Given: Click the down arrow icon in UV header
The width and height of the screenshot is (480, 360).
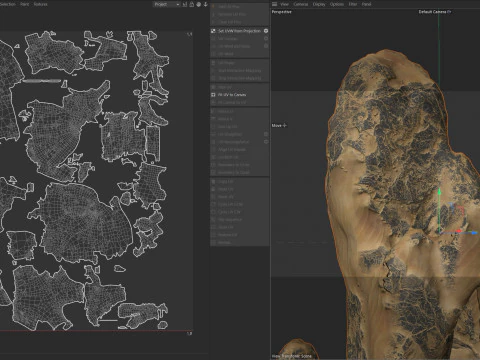Looking at the screenshot, I should (205, 4).
